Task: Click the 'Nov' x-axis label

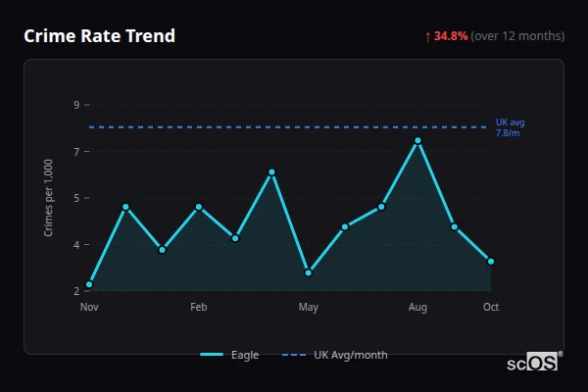Action: coord(89,307)
